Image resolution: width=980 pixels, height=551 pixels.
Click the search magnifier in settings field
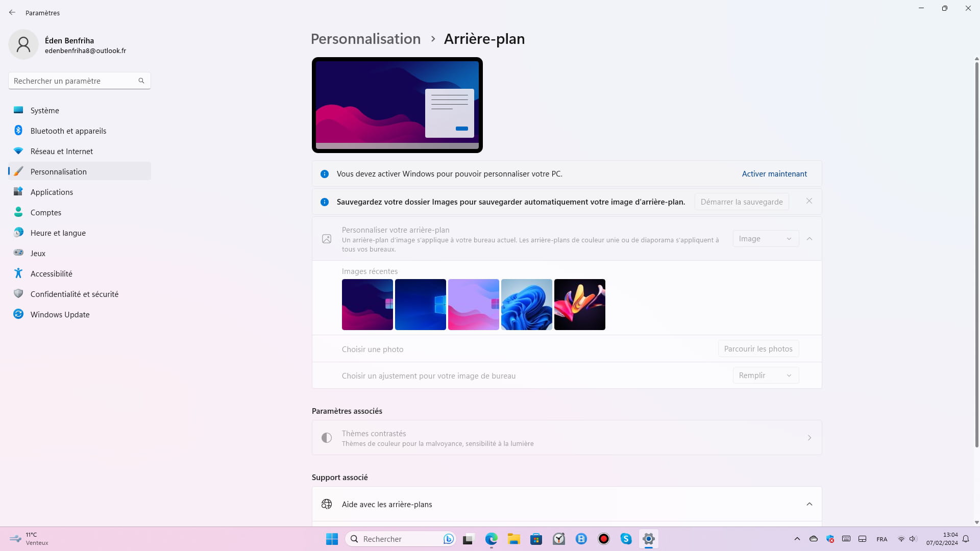pyautogui.click(x=141, y=81)
